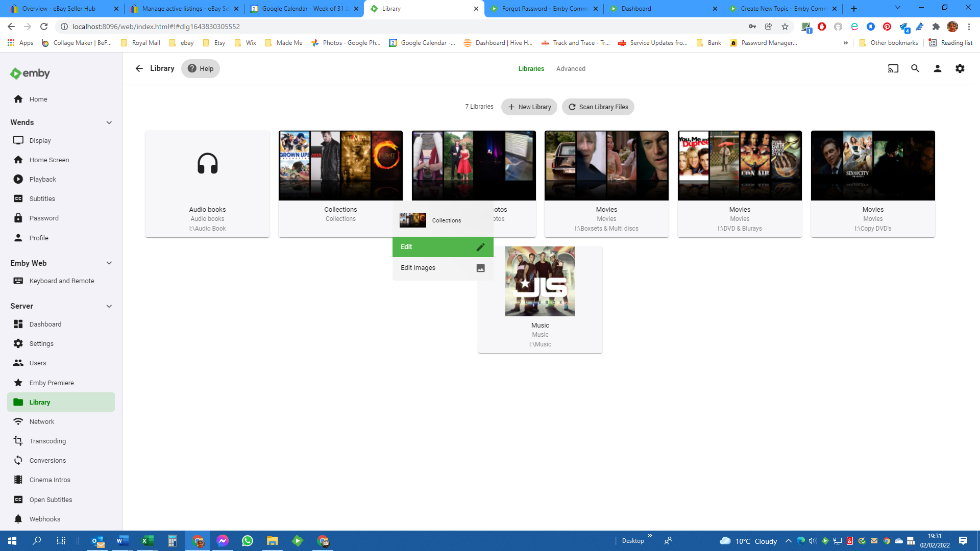Collapse the Server section
The height and width of the screenshot is (551, 980).
[x=109, y=306]
